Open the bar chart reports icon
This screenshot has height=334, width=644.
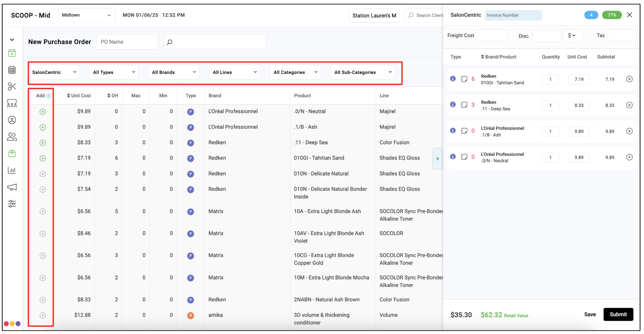click(12, 170)
